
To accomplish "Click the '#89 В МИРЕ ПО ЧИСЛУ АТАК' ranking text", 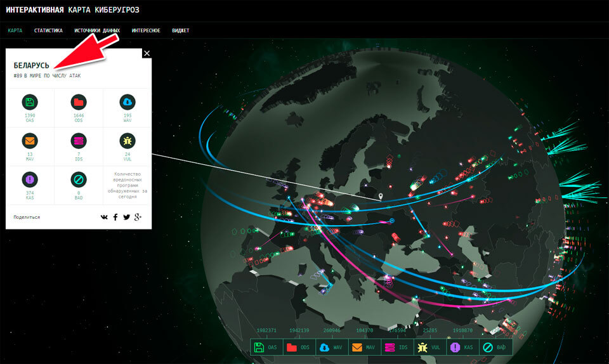I will point(47,75).
